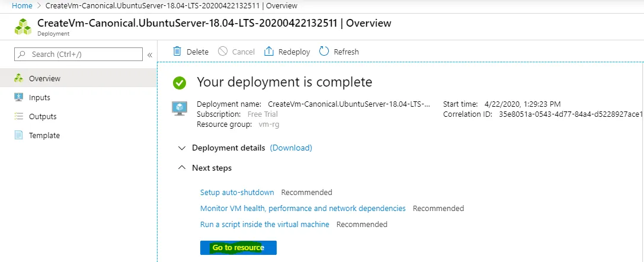Open the Template menu item
The height and width of the screenshot is (262, 644).
[x=78, y=135]
